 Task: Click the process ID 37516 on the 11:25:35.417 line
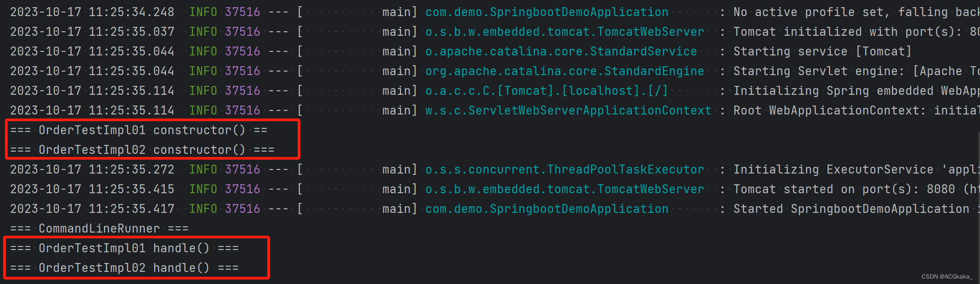[x=243, y=209]
